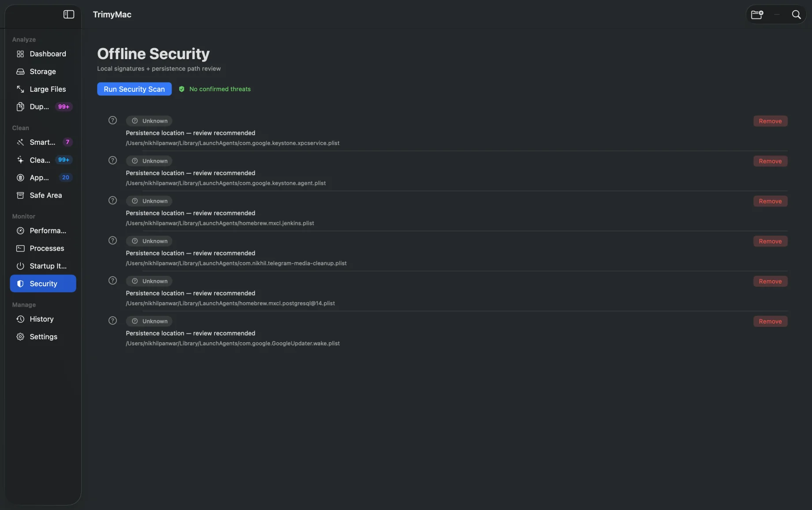
Task: Click Unknown badge on keystone.xpcservice row
Action: pyautogui.click(x=149, y=121)
